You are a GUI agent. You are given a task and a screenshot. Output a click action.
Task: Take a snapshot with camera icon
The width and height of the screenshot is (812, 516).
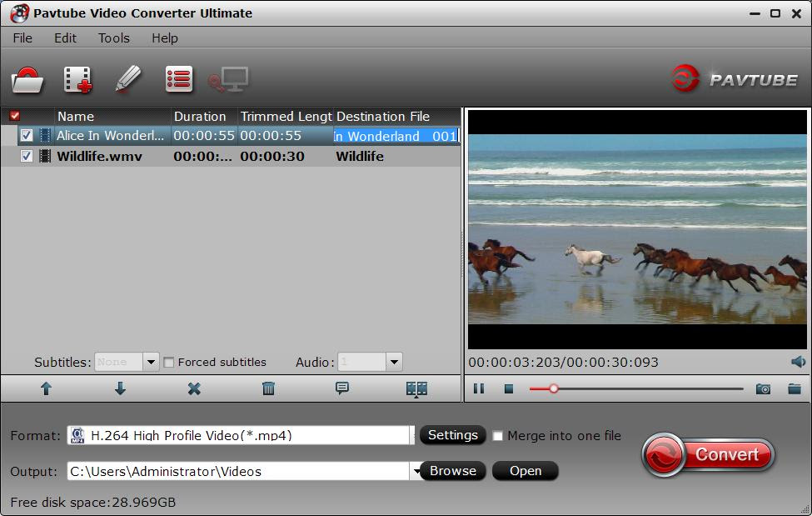coord(763,389)
